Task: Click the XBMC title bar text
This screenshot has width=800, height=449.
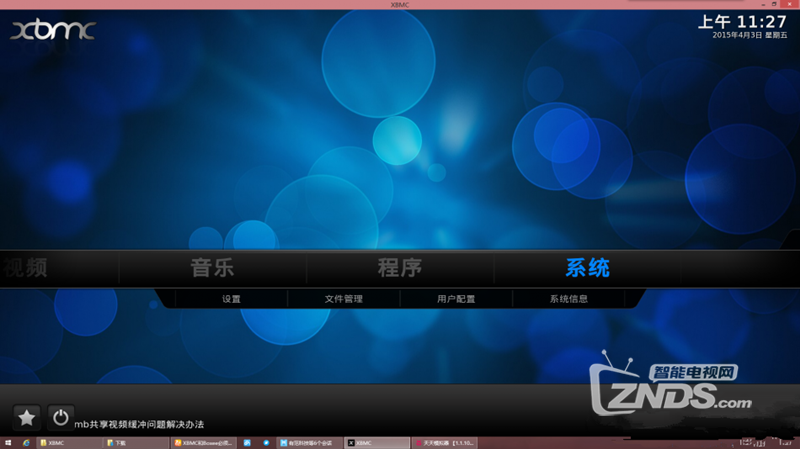Action: (x=400, y=5)
